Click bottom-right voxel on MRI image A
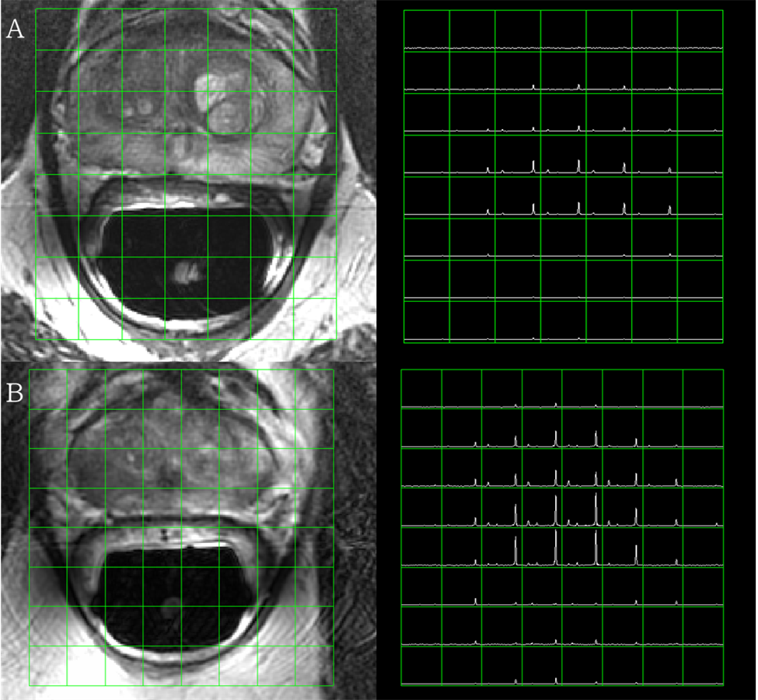 pyautogui.click(x=315, y=319)
